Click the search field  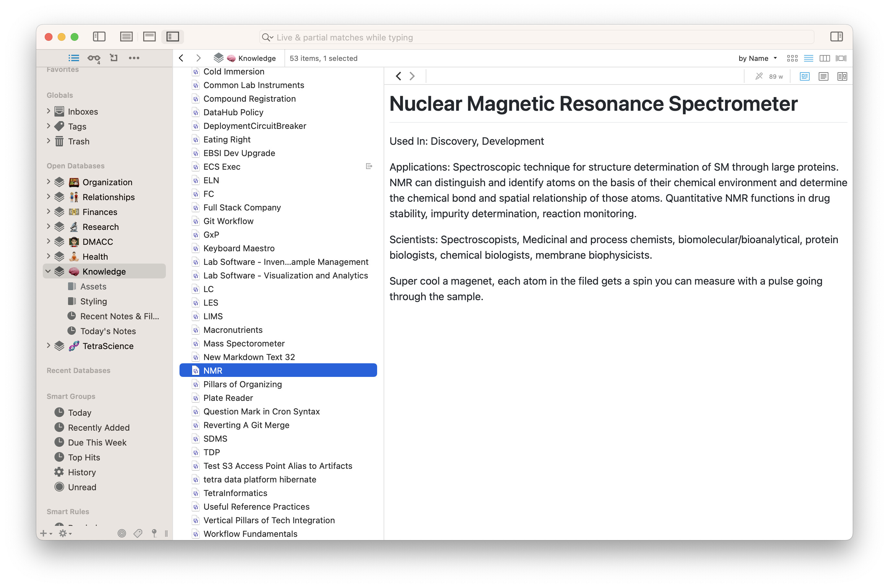(x=537, y=37)
